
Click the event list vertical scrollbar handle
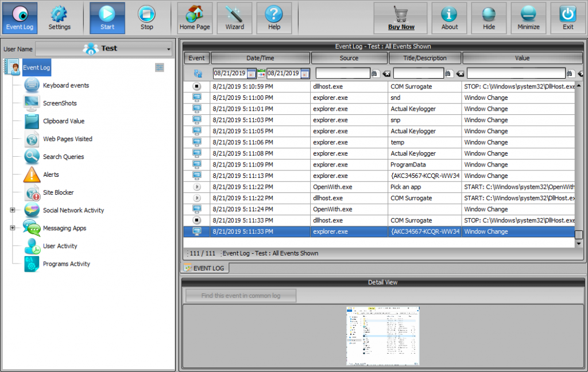579,234
